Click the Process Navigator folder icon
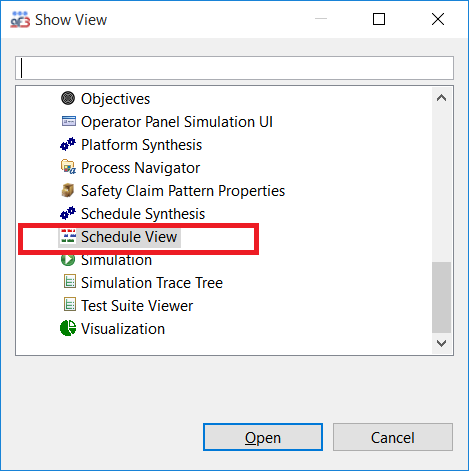This screenshot has width=469, height=471. point(68,167)
